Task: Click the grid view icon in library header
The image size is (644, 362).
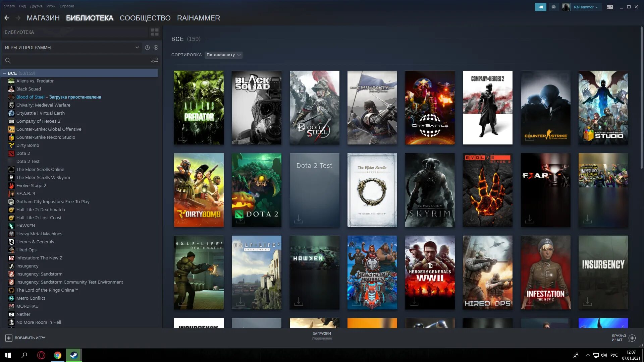Action: tap(155, 32)
